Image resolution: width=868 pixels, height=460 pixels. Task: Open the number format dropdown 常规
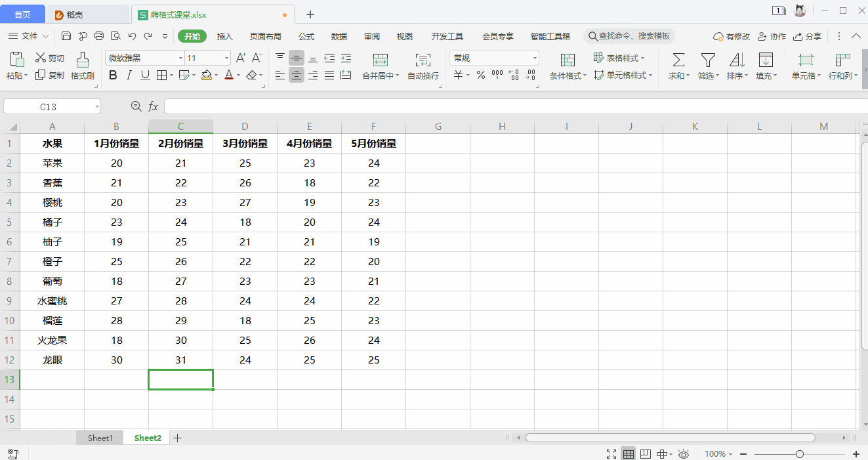tap(535, 58)
